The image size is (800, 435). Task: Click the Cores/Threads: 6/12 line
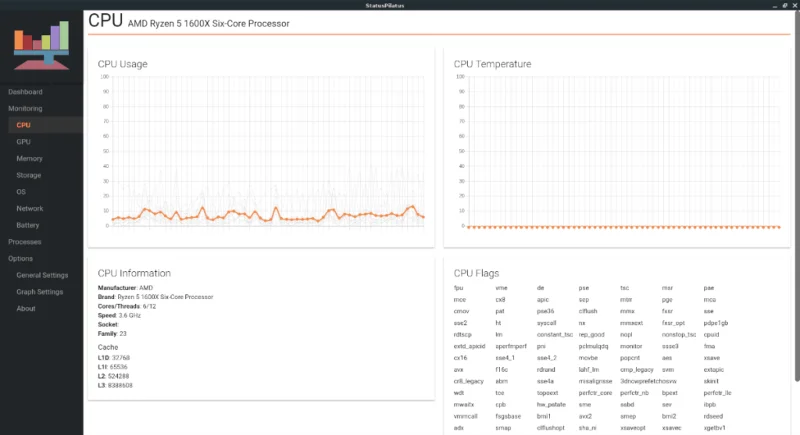(x=127, y=306)
